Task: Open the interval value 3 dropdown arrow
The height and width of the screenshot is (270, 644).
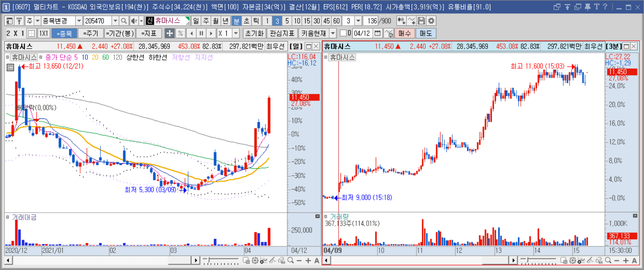Action: 358,21
